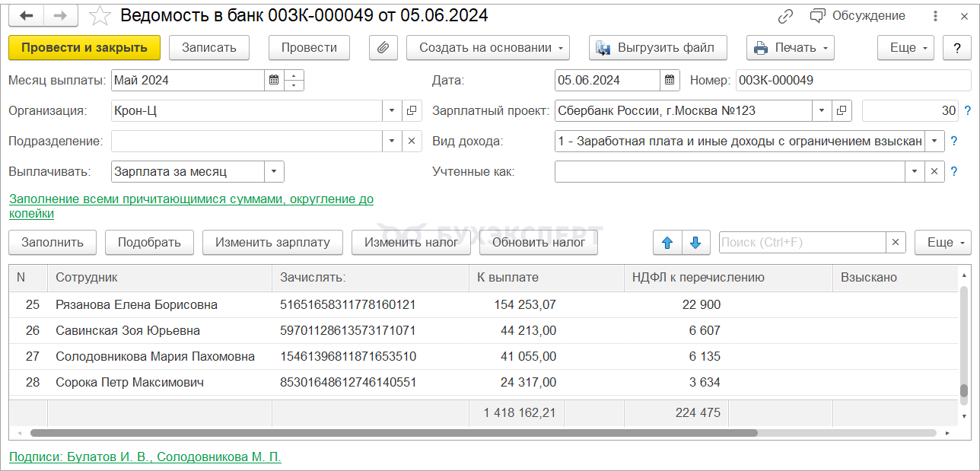This screenshot has width=980, height=471.
Task: Sort by the К выплате column header
Action: (546, 278)
